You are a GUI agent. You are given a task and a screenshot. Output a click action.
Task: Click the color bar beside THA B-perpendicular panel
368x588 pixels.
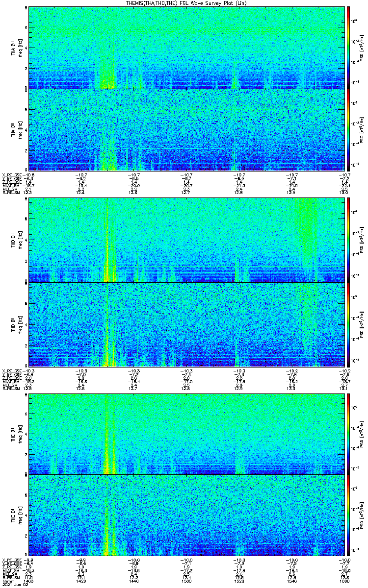(348, 48)
